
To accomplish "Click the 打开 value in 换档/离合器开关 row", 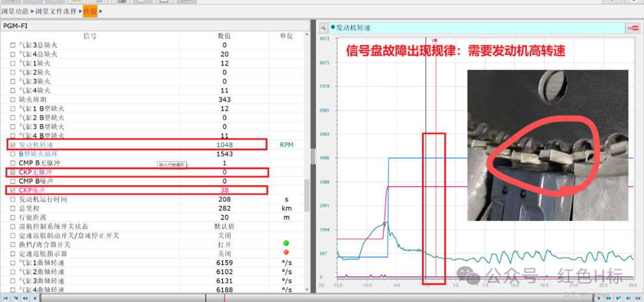I will (x=224, y=245).
